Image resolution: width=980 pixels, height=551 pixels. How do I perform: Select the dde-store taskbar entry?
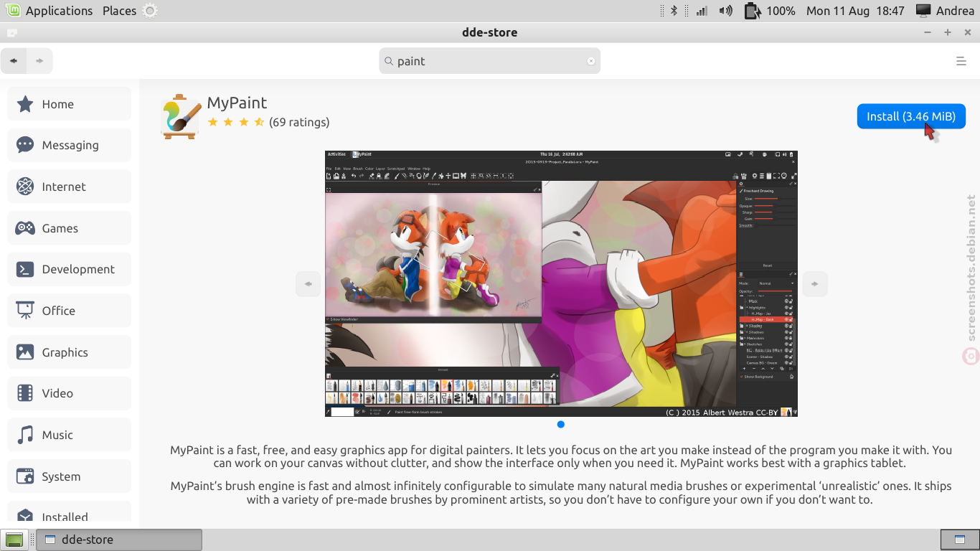tap(121, 540)
